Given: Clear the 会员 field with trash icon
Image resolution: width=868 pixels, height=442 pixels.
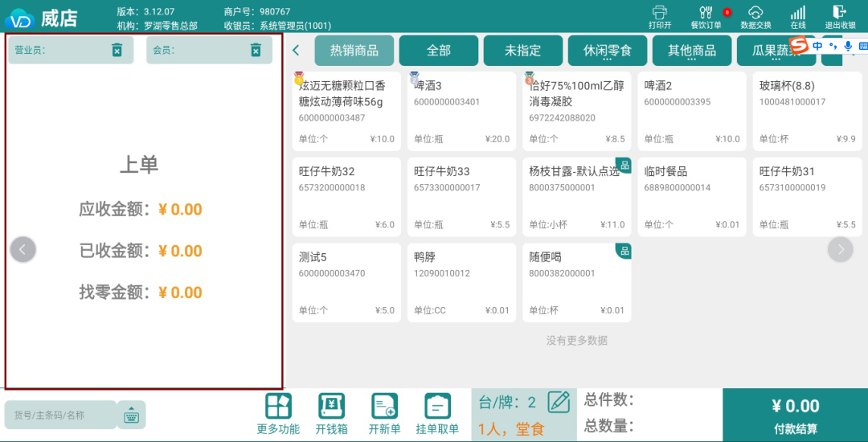Looking at the screenshot, I should [256, 50].
